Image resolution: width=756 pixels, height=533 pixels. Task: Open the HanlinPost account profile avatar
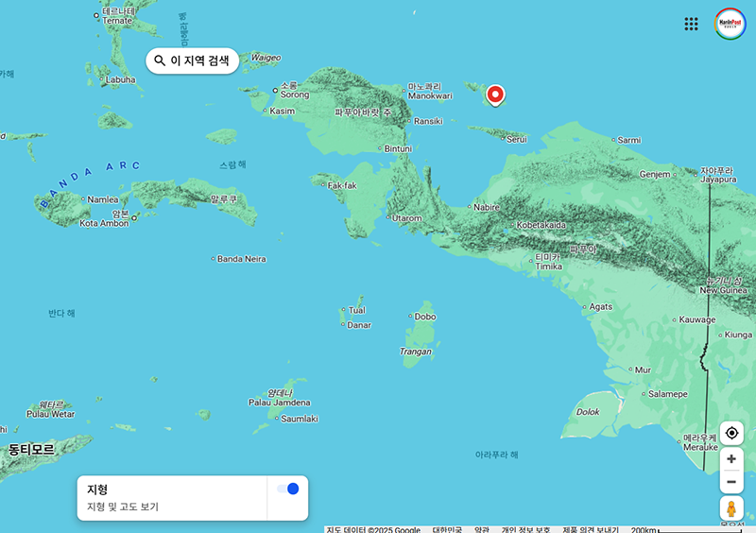730,24
